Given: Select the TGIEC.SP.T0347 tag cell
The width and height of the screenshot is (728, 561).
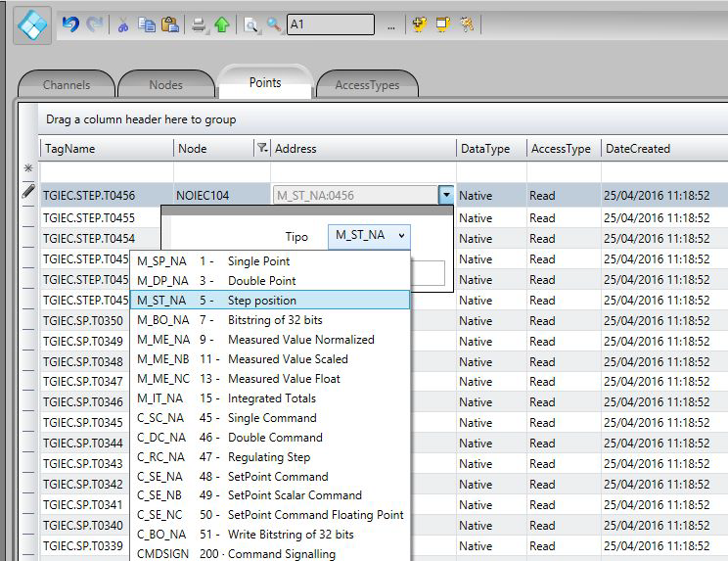Looking at the screenshot, I should click(x=84, y=381).
